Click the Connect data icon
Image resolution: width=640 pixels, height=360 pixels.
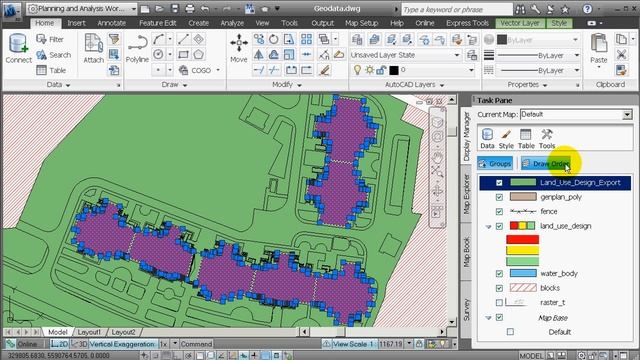18,48
